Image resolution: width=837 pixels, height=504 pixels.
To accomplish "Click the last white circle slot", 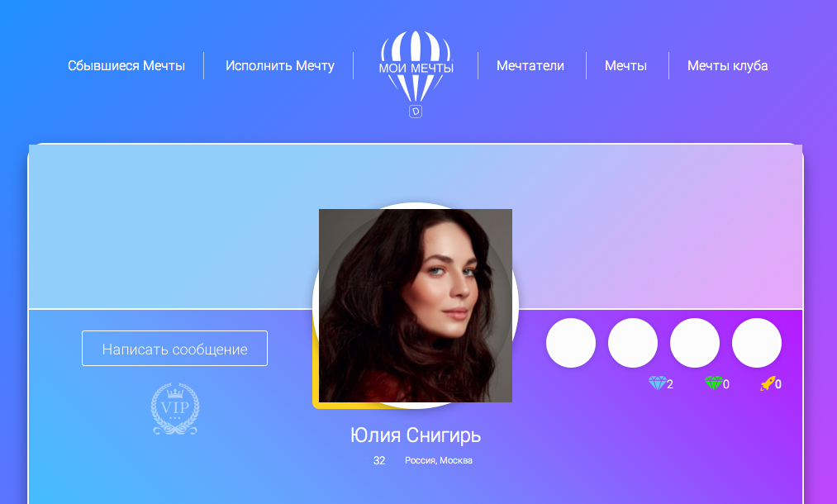I will point(756,343).
